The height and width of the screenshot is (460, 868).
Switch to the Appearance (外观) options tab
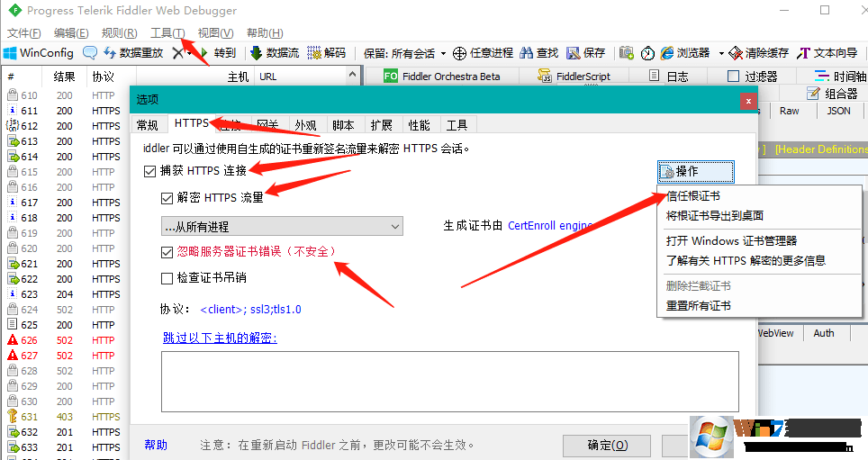click(x=305, y=126)
